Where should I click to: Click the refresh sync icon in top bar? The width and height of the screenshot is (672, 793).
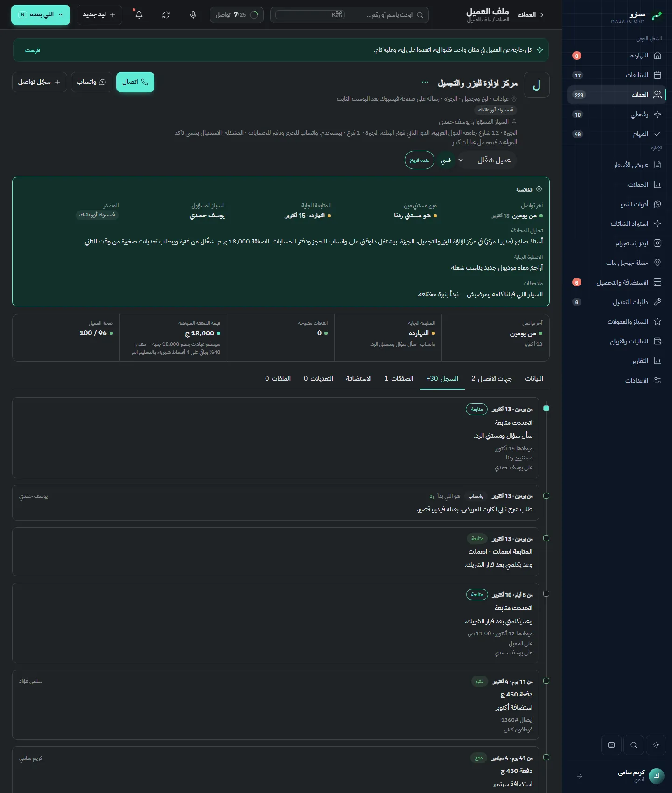click(x=166, y=15)
